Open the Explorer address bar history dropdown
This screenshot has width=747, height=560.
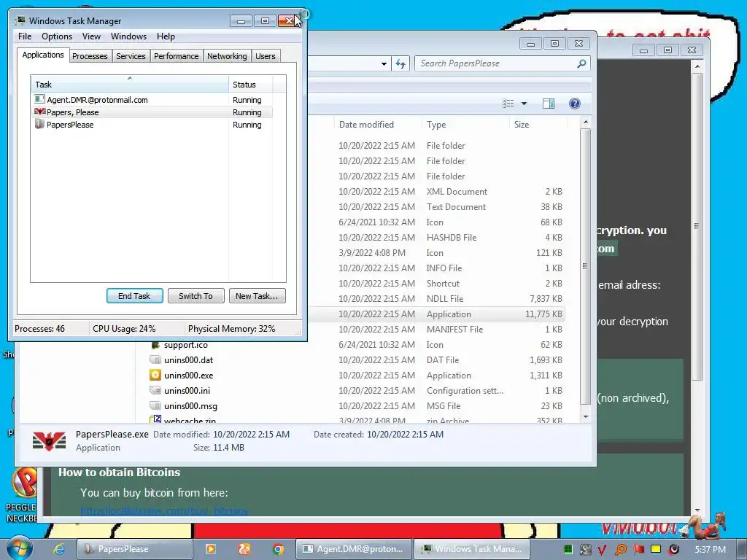384,64
